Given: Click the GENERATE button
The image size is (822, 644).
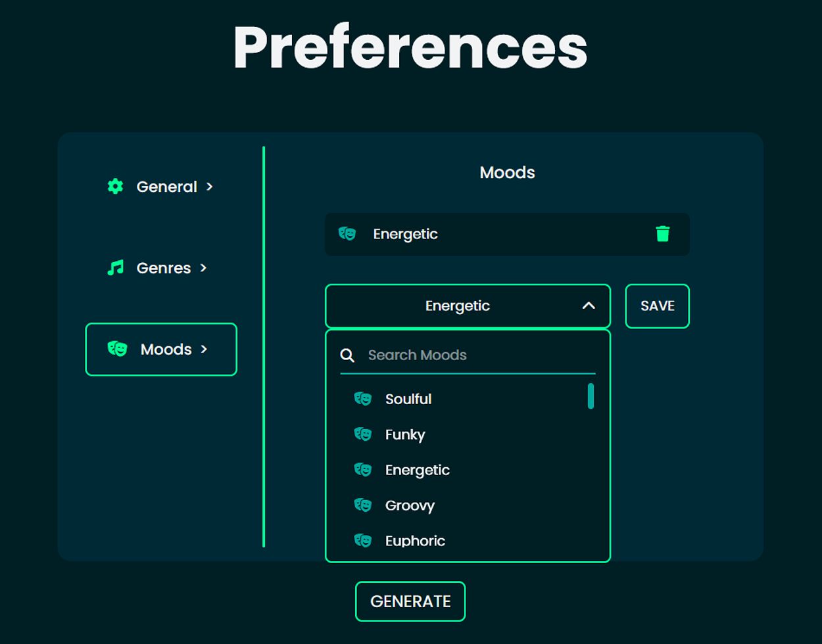Looking at the screenshot, I should click(410, 601).
